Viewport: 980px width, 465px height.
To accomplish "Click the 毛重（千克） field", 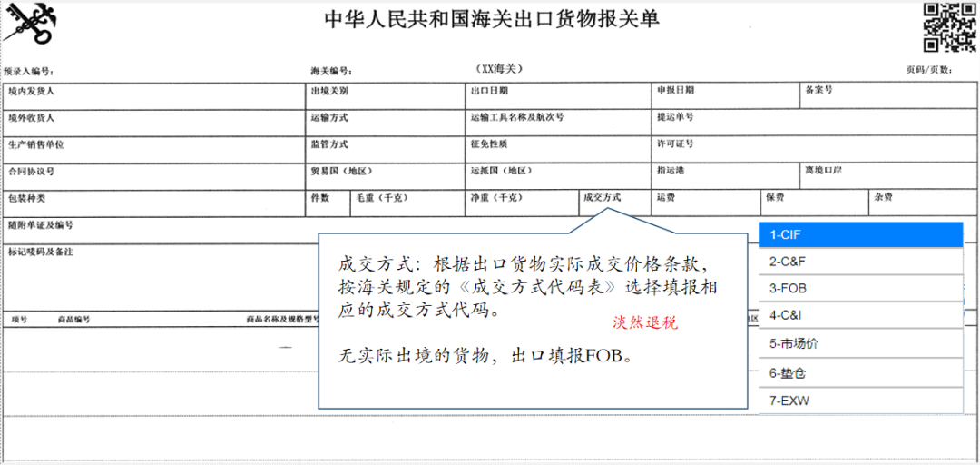I will [x=408, y=203].
